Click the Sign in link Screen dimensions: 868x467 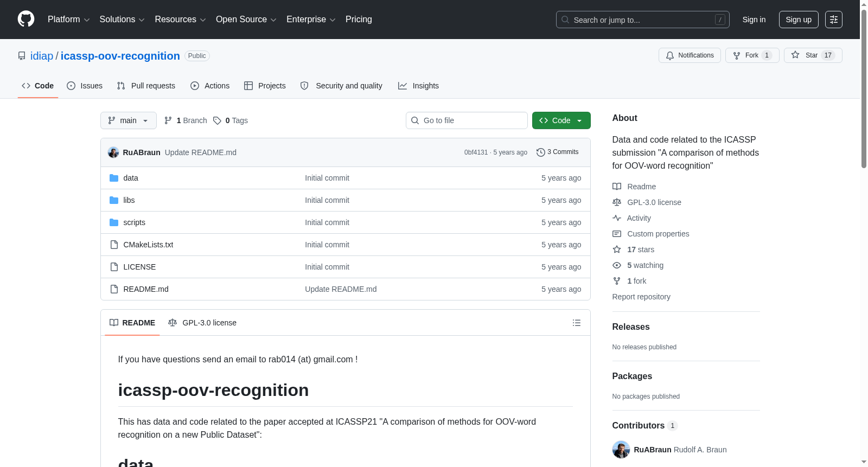point(754,20)
